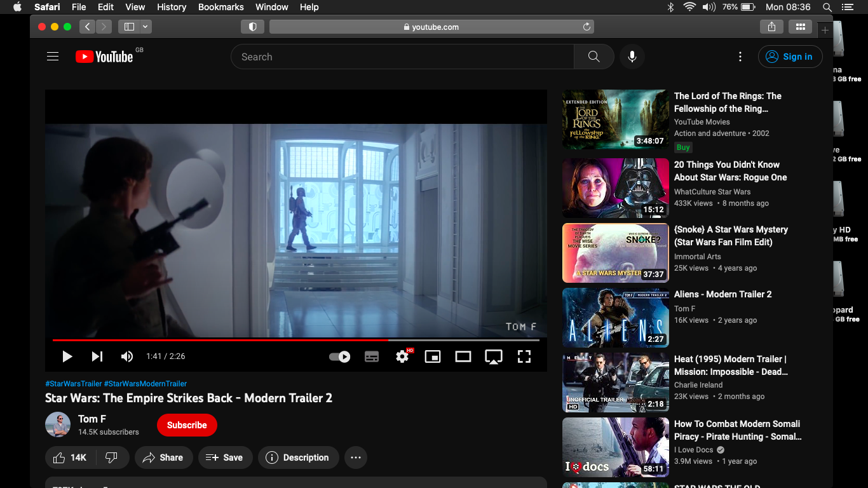Image resolution: width=868 pixels, height=488 pixels.
Task: Dislike the video
Action: 111,457
